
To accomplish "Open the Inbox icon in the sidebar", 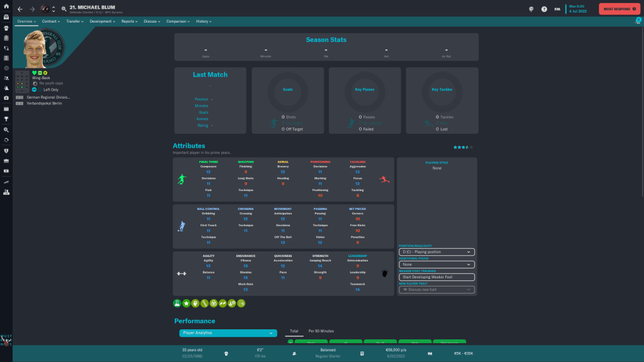I will (6, 18).
